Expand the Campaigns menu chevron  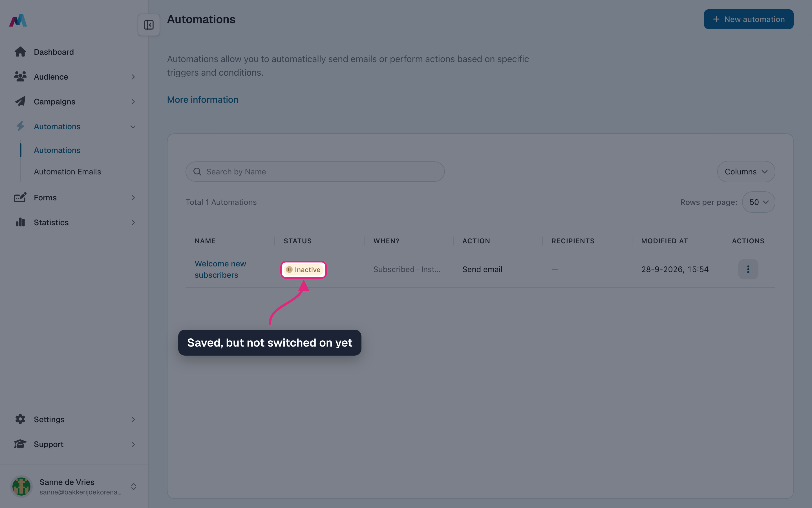pyautogui.click(x=133, y=102)
